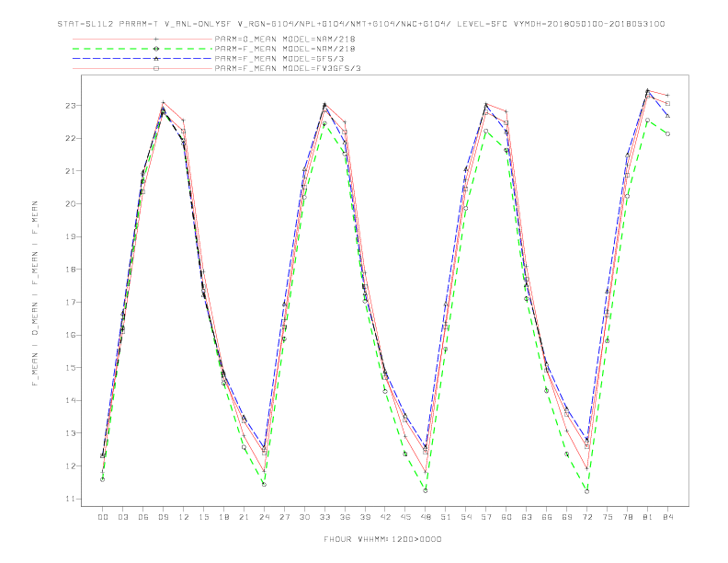Click x-axis tick label 63
This screenshot has width=728, height=563.
pyautogui.click(x=527, y=517)
